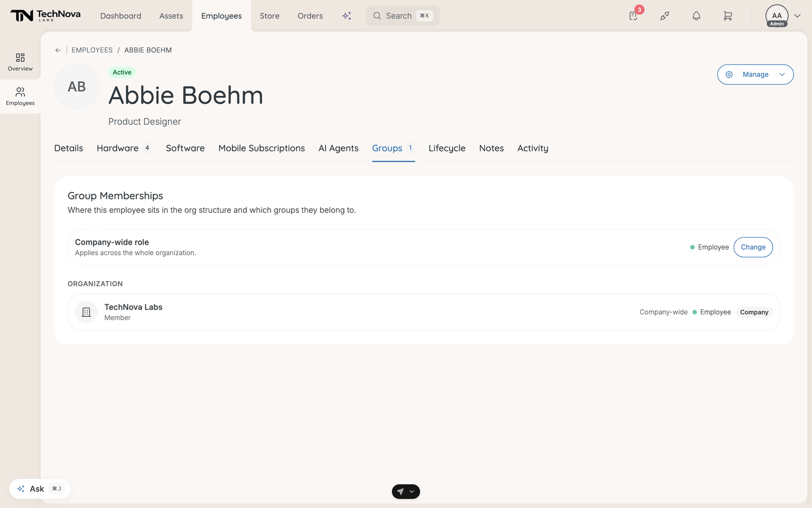Click the back arrow in breadcrumb

(58, 50)
